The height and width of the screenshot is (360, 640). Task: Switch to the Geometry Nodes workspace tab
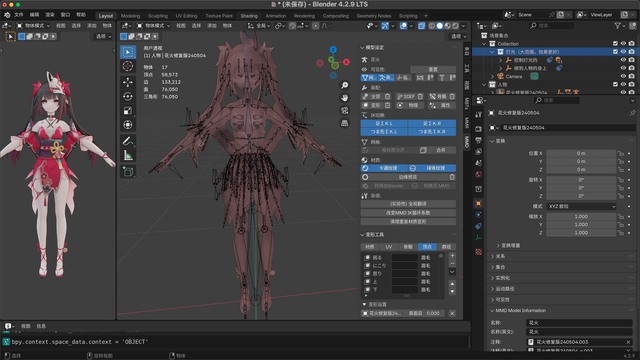[373, 16]
